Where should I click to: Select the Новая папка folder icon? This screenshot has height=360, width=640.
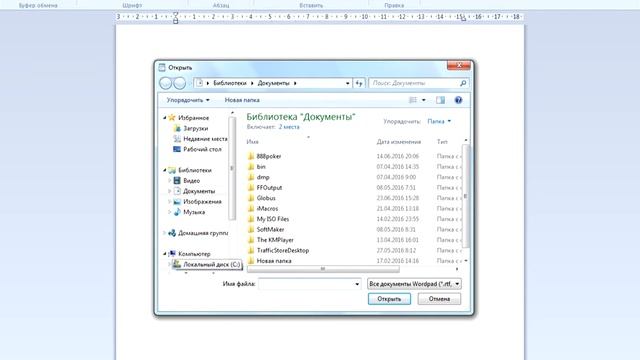pyautogui.click(x=251, y=261)
